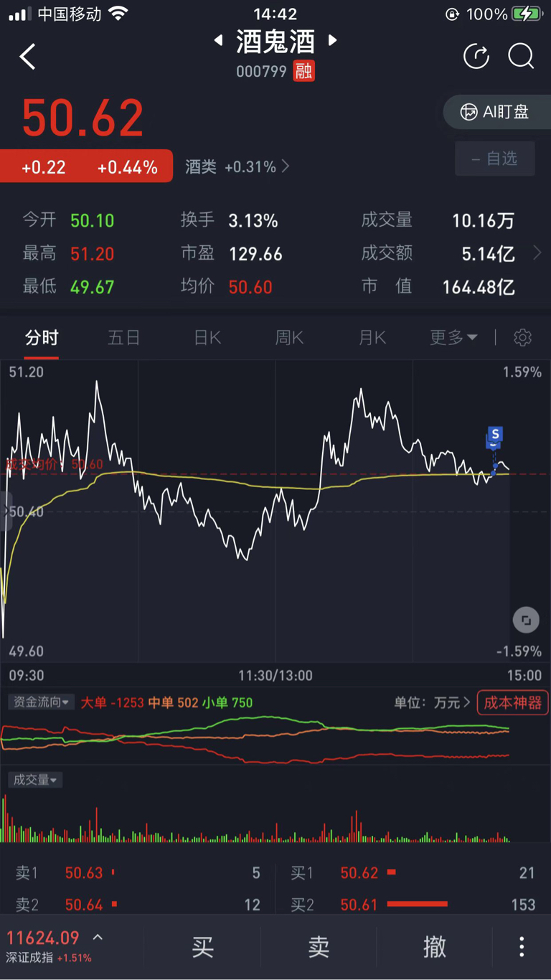Tap the 最高 51.20 value
Screen dimensions: 551x980
tap(93, 254)
